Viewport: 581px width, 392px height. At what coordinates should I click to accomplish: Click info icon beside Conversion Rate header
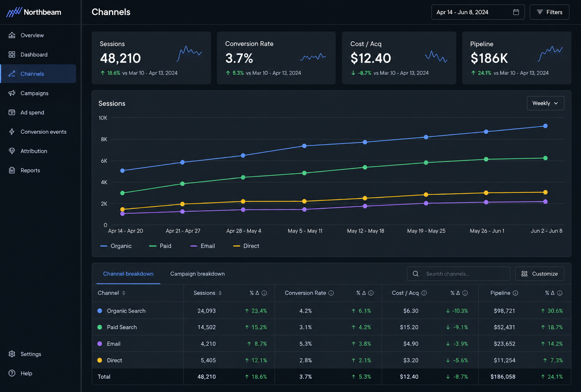click(331, 293)
